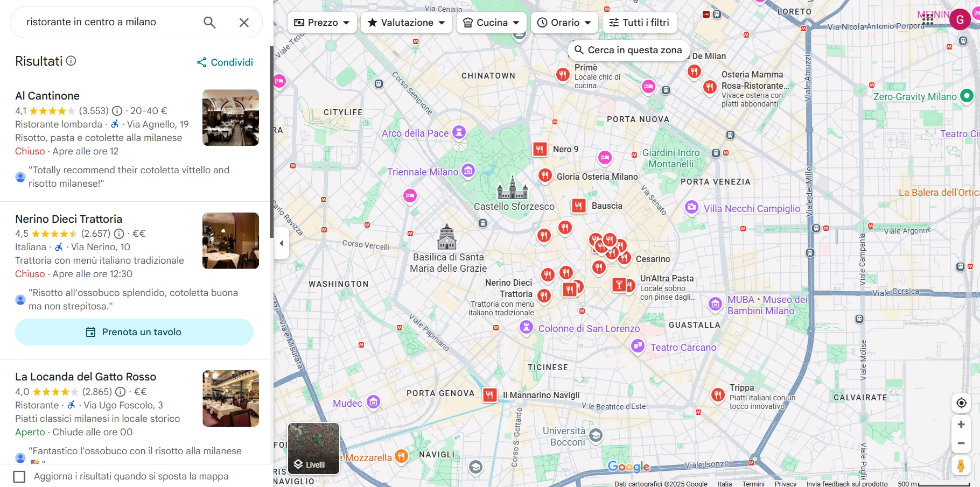Click Villa Necchi Campiglio marker
The height and width of the screenshot is (487, 980).
coord(691,207)
